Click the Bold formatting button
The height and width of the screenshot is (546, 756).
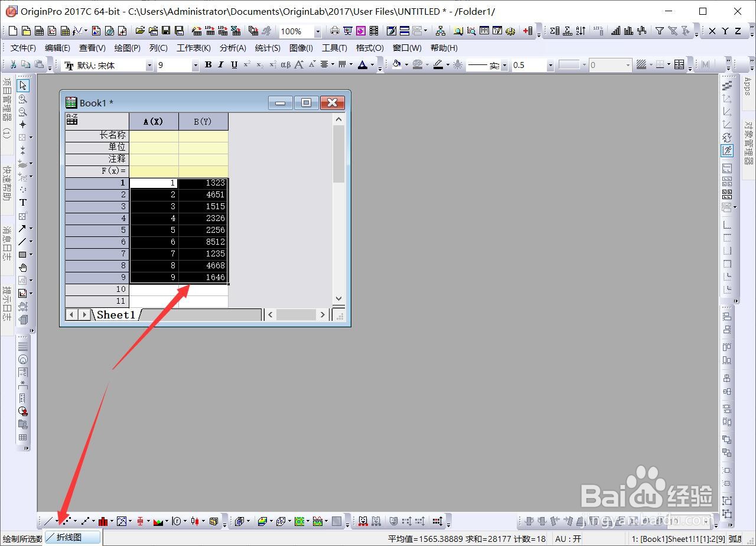(208, 65)
